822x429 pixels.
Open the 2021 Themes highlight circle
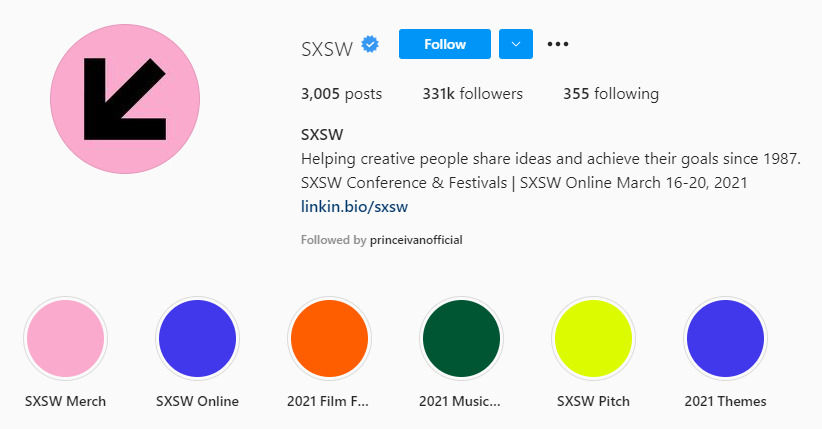click(726, 338)
